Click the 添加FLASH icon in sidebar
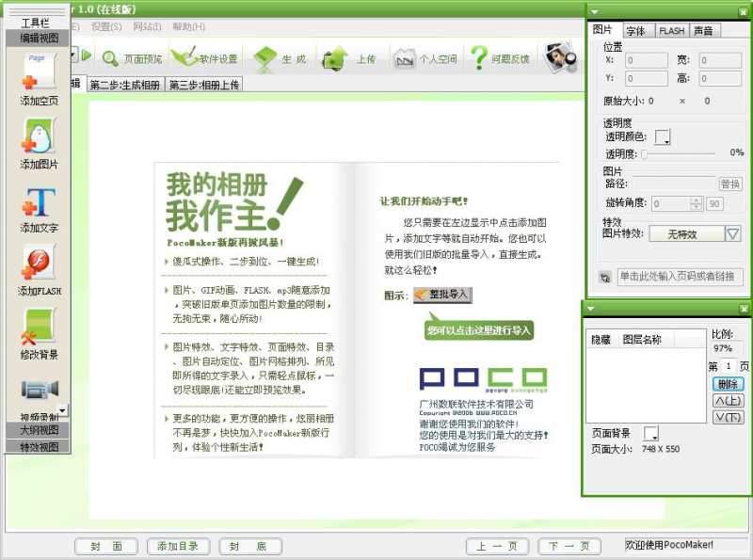 point(39,264)
